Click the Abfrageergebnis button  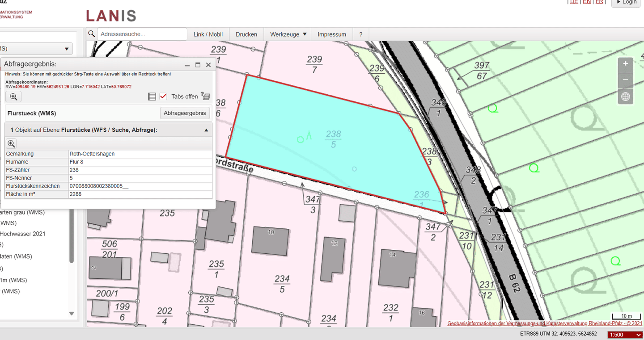pos(185,113)
